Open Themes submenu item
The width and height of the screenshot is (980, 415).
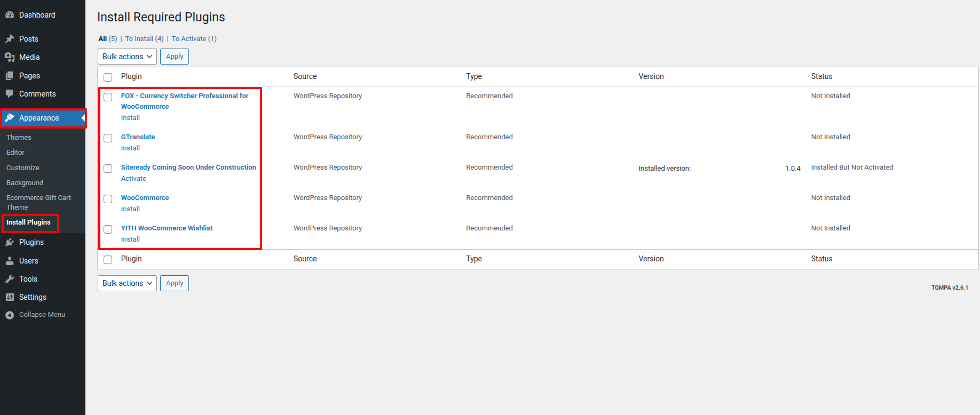[x=19, y=138]
